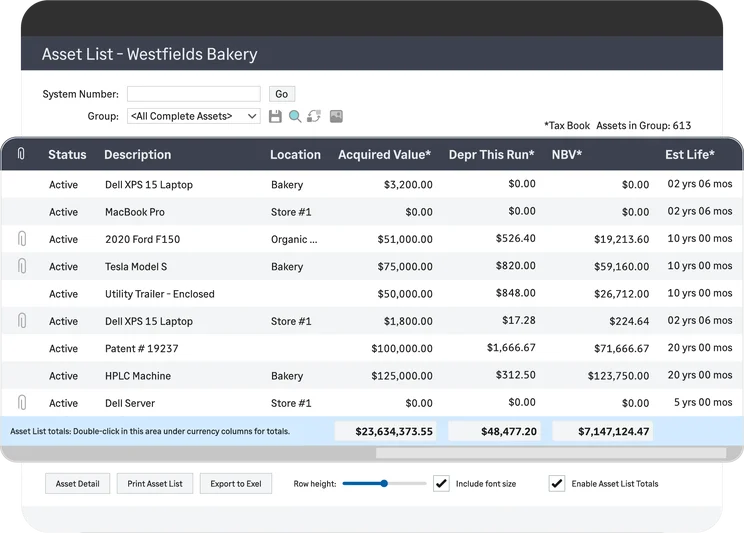Click the $59,160.00 NBV cell
The width and height of the screenshot is (744, 533).
622,267
